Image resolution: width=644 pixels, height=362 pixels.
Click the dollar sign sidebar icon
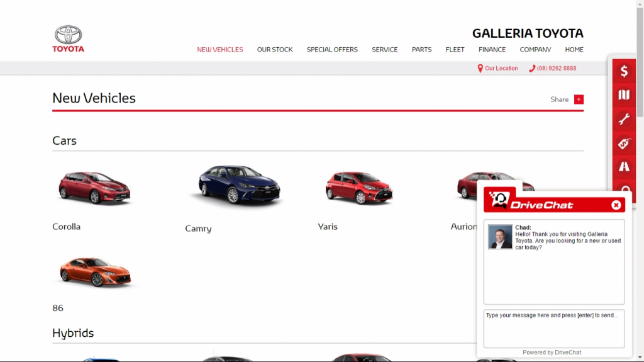tap(624, 71)
